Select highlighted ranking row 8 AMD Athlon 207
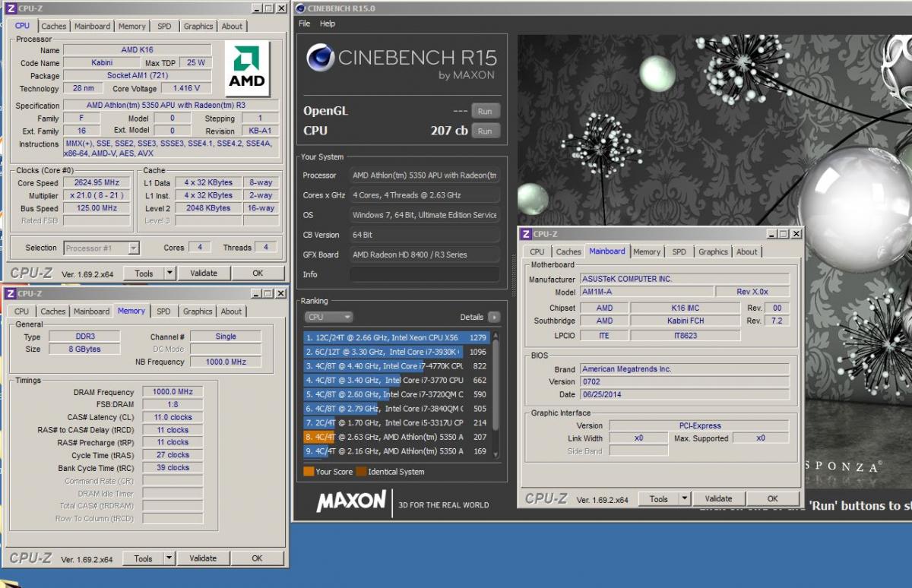912x588 pixels. 397,437
